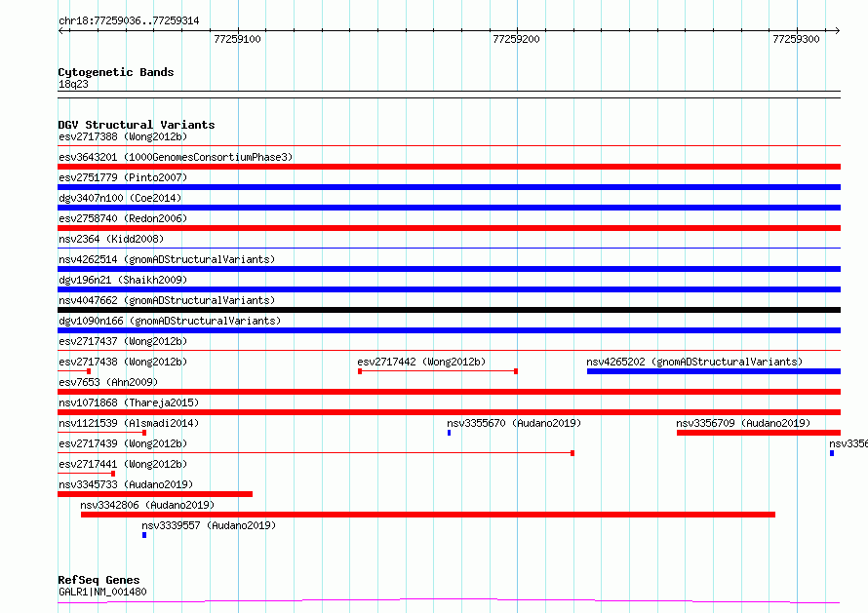868x613 pixels.
Task: Click the red nsv3345733 variant bar
Action: [x=155, y=494]
